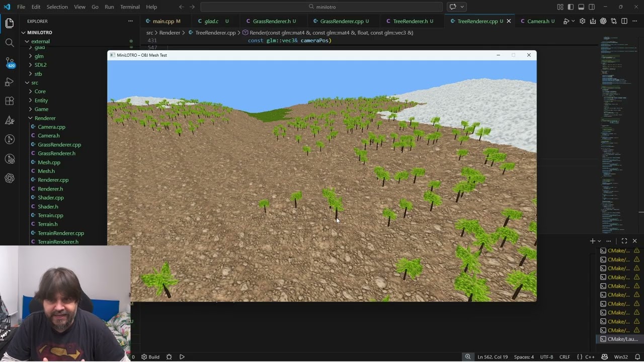Run or debug file button in editor toolbar
644x362 pixels.
(x=566, y=21)
